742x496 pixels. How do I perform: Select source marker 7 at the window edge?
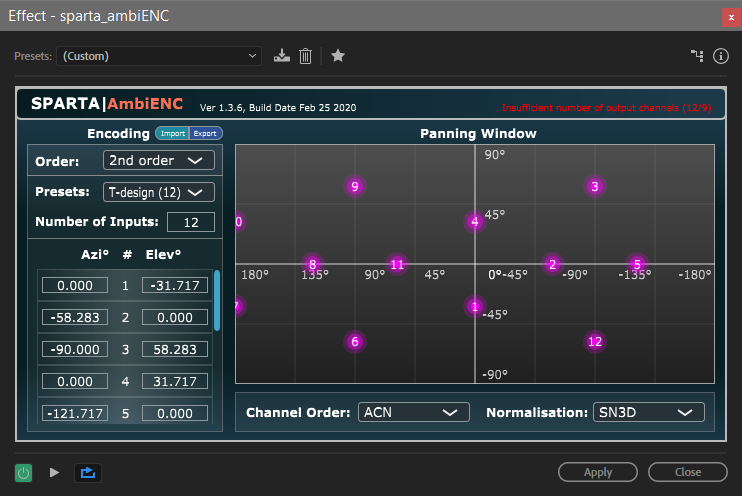[x=239, y=306]
